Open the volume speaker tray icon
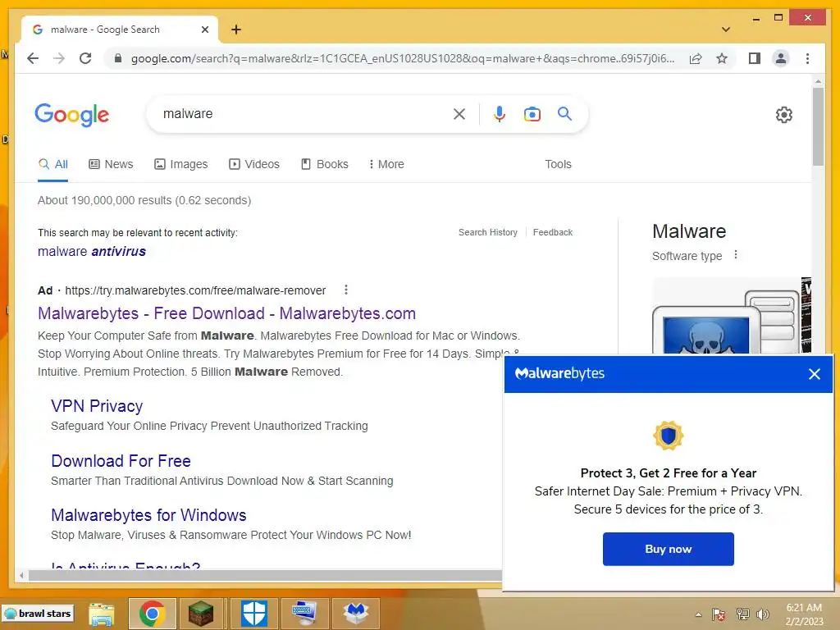This screenshot has width=840, height=630. pyautogui.click(x=762, y=614)
